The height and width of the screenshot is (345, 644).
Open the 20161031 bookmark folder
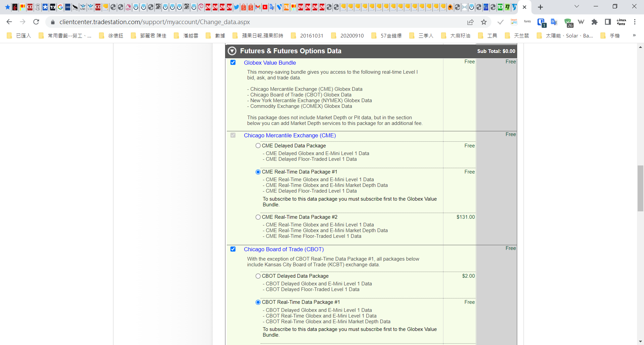point(307,36)
